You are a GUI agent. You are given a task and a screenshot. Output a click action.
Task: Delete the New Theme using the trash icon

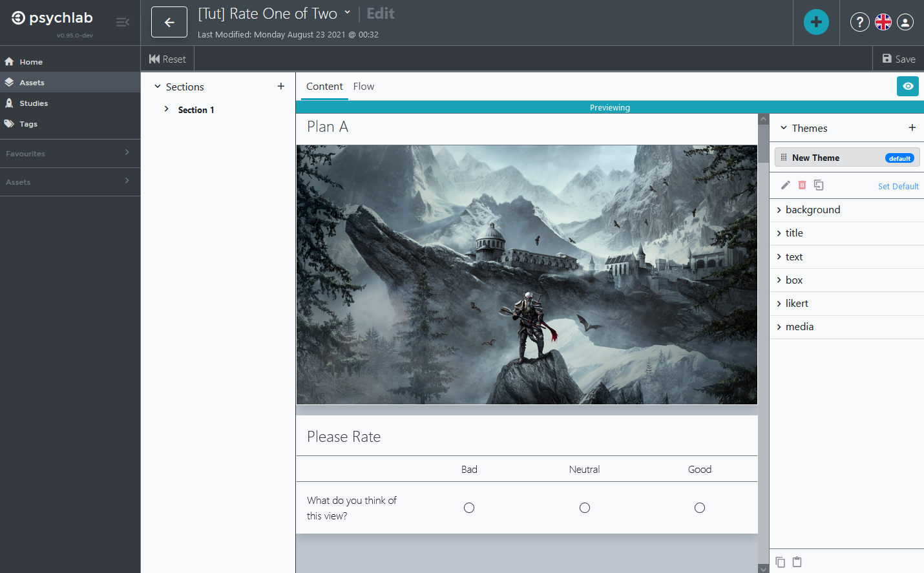tap(802, 185)
